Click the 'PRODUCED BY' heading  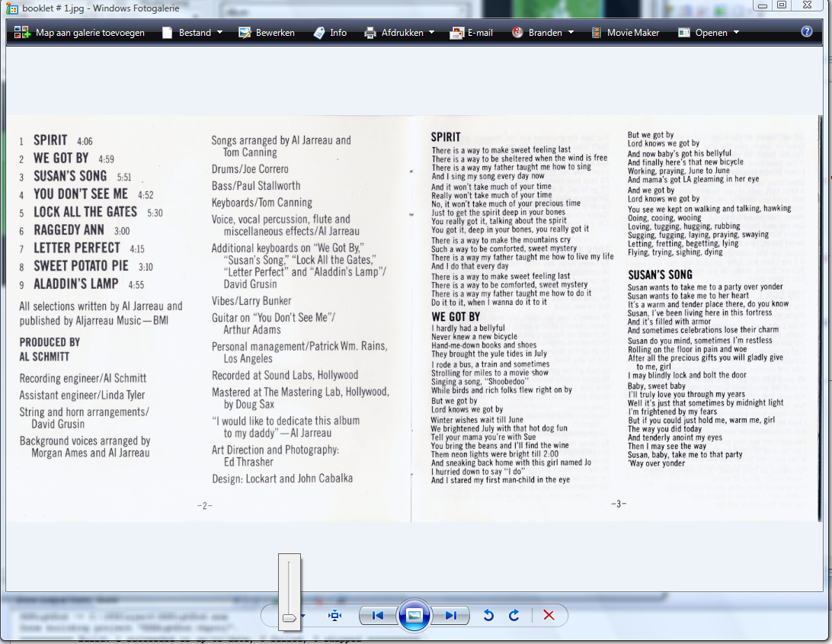point(50,342)
